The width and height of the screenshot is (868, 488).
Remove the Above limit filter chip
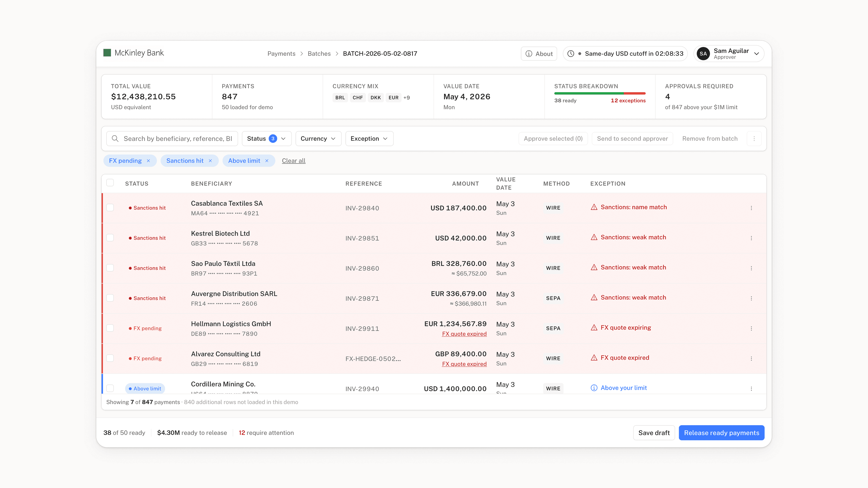(x=267, y=161)
